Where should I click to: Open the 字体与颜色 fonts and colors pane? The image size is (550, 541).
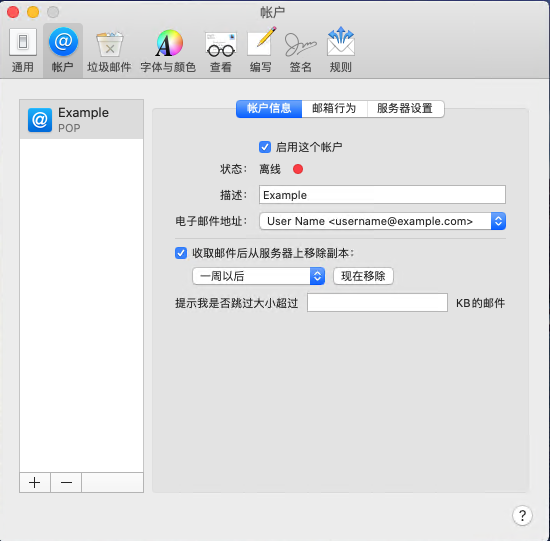click(x=168, y=51)
